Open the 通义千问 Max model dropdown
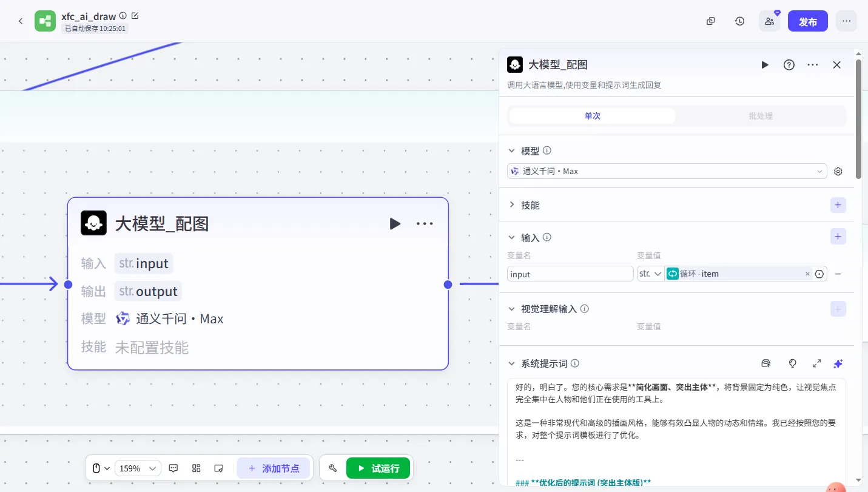868x492 pixels. [x=667, y=172]
